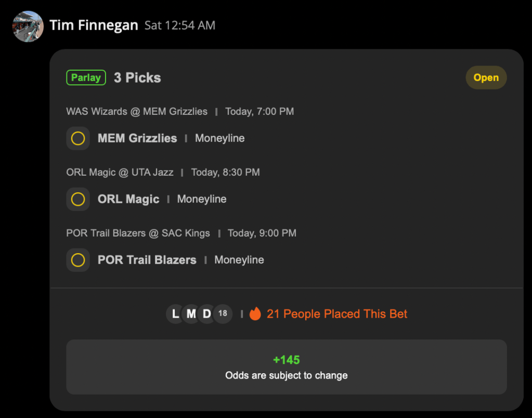Open 21 People Placed This Bet
The width and height of the screenshot is (532, 418).
click(336, 314)
